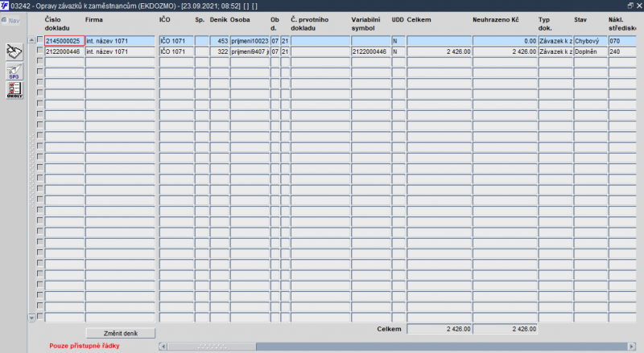Click the Celkem total sum field at bottom
Image resolution: width=644 pixels, height=353 pixels.
click(439, 329)
